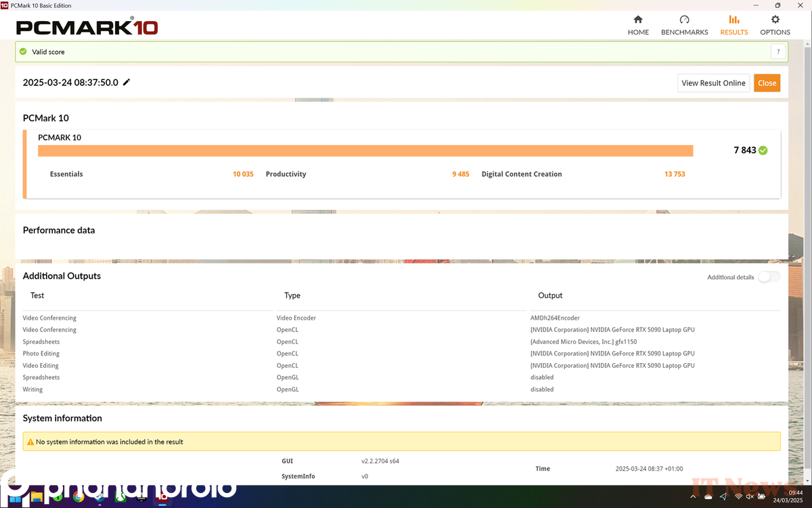Viewport: 812px width, 508px height.
Task: Click the green Valid score checkmark icon
Action: pos(23,51)
